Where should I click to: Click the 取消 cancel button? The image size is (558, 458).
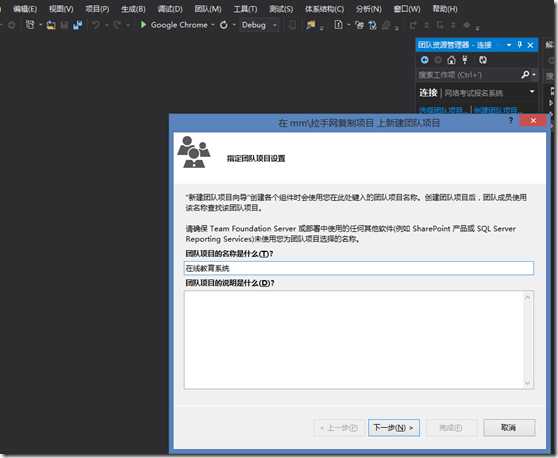[509, 427]
